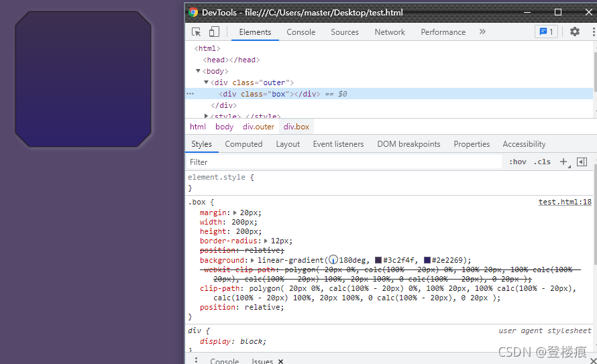Image resolution: width=597 pixels, height=364 pixels.
Task: Collapse the div class outer node
Action: point(206,82)
